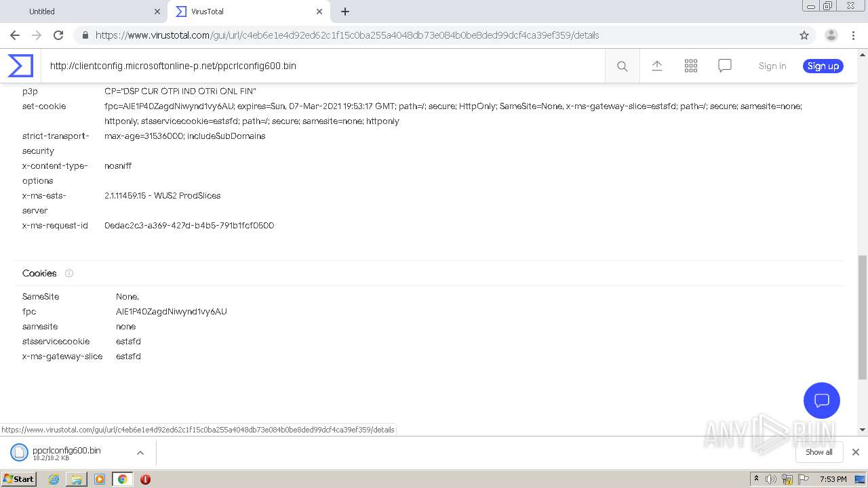Open Chrome three-dot menu
The image size is (868, 488).
854,35
